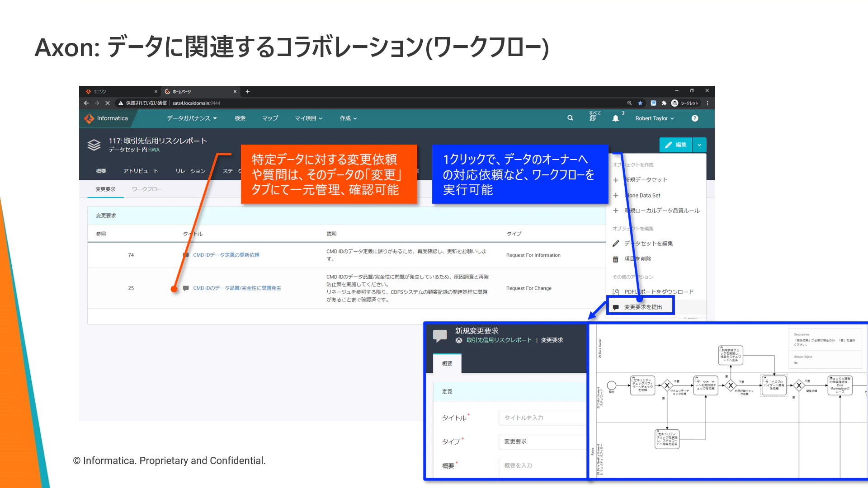
Task: Click the help question mark icon
Action: [x=695, y=118]
